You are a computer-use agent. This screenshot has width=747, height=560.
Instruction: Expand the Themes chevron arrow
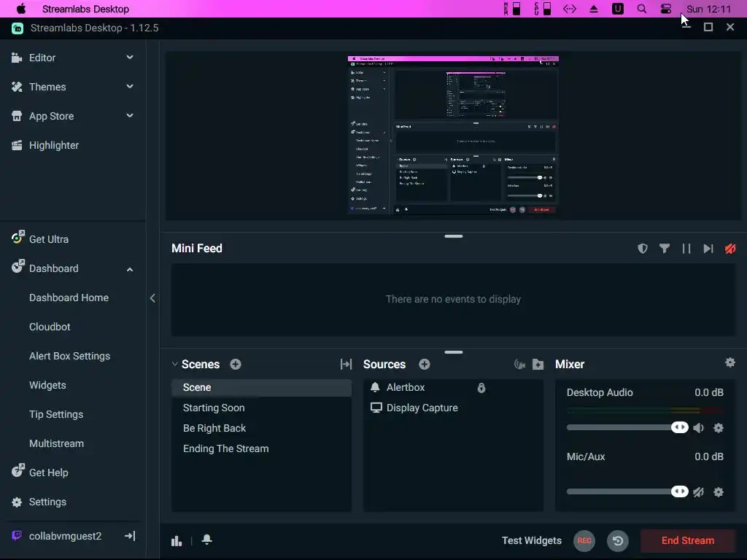point(130,86)
